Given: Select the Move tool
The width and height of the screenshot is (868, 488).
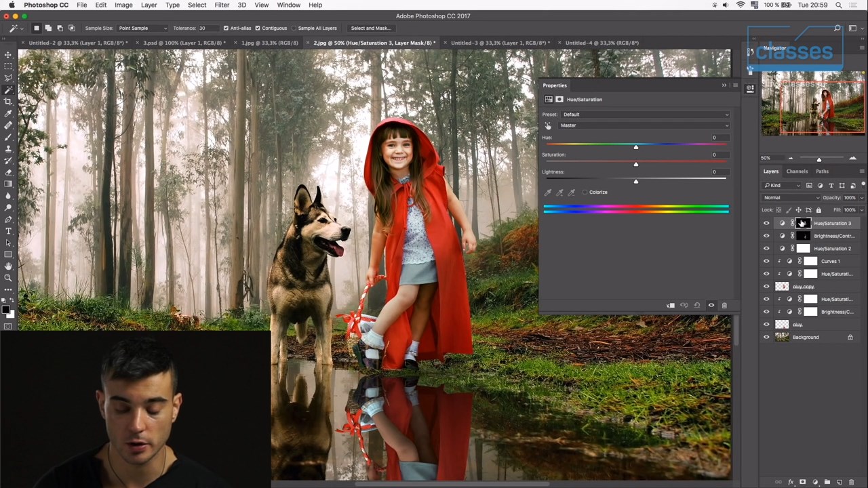Looking at the screenshot, I should (x=8, y=55).
